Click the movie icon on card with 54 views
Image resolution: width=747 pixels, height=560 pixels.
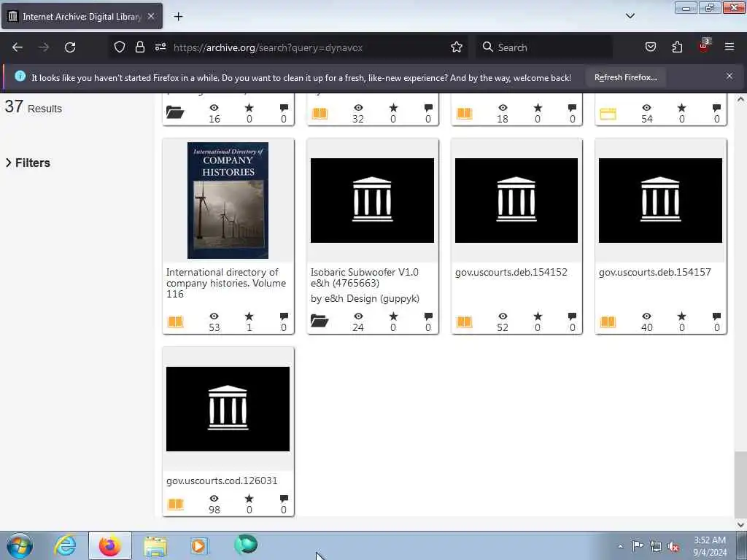click(608, 114)
